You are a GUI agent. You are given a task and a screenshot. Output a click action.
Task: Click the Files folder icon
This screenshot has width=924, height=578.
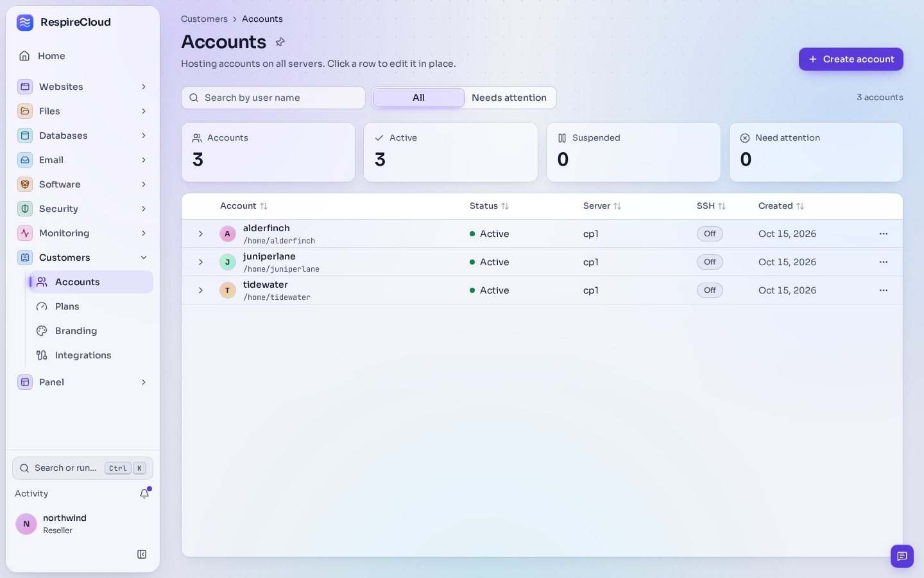(x=25, y=111)
